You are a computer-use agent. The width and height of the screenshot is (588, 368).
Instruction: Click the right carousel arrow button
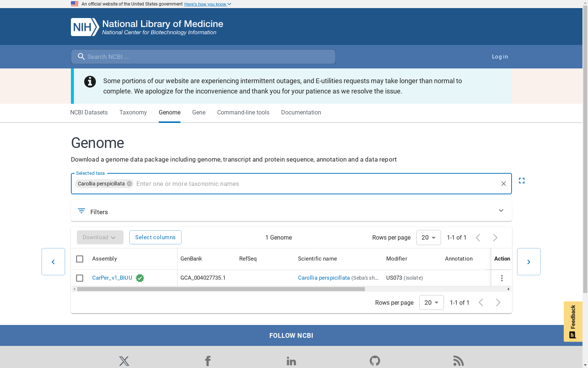tap(529, 262)
